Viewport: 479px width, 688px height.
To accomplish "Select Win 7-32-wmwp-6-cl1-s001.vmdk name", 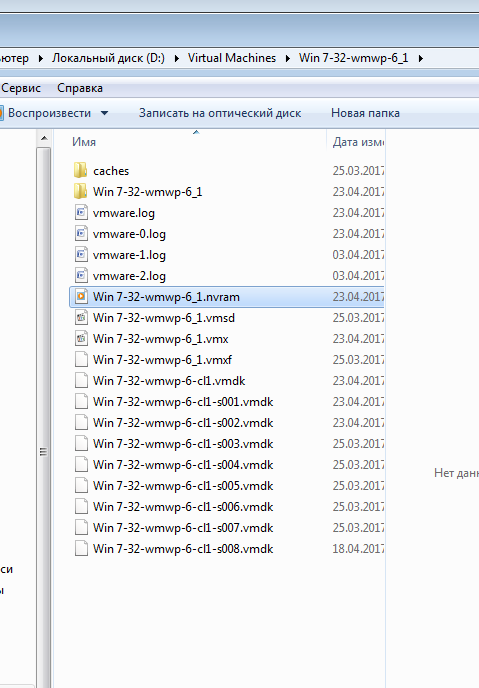I will 183,402.
